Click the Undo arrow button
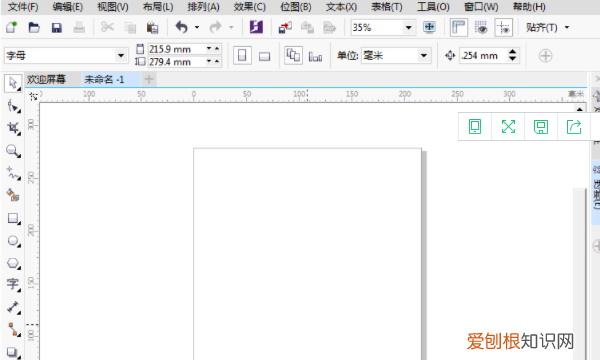Image resolution: width=600 pixels, height=360 pixels. (181, 27)
